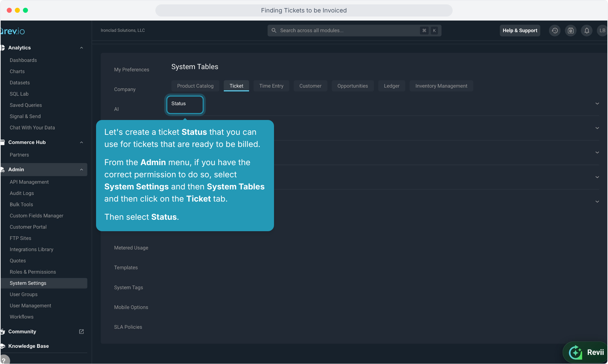Expand the Status row chevron

(x=597, y=103)
